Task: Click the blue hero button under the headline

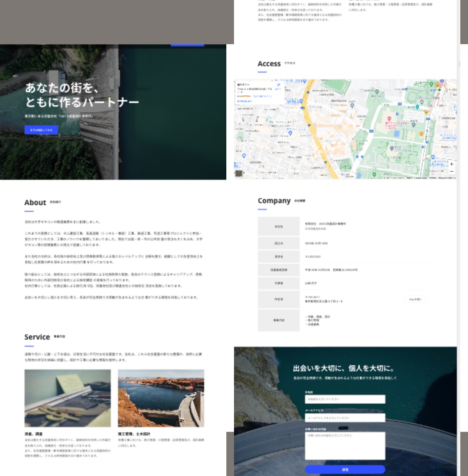Action: 41,130
